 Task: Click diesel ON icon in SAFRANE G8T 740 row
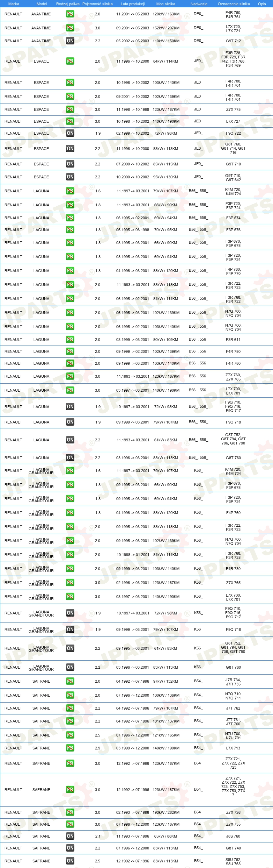coord(70,848)
